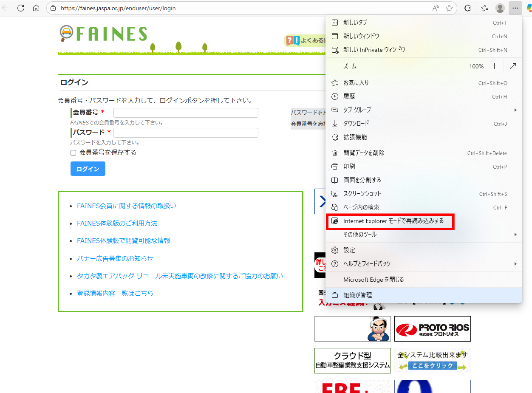Viewport: 532px width, 393px height.
Task: Expand the ヘルプとフィードバック submenu
Action: 424,264
